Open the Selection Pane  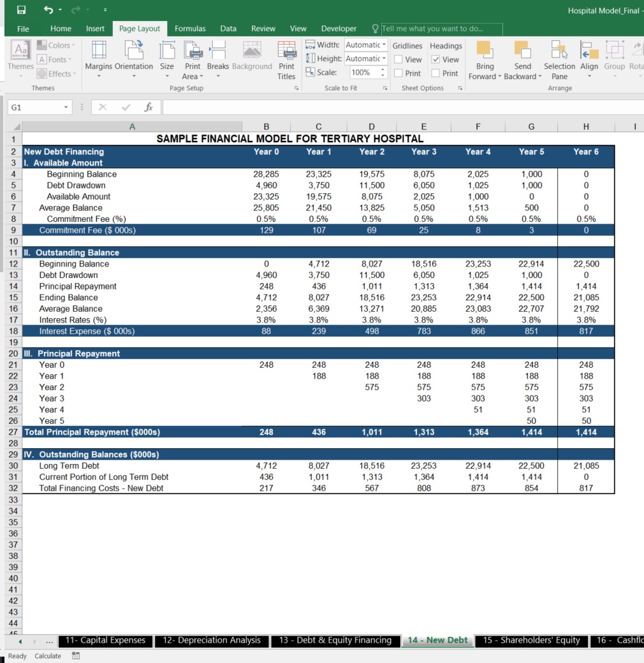(x=559, y=60)
